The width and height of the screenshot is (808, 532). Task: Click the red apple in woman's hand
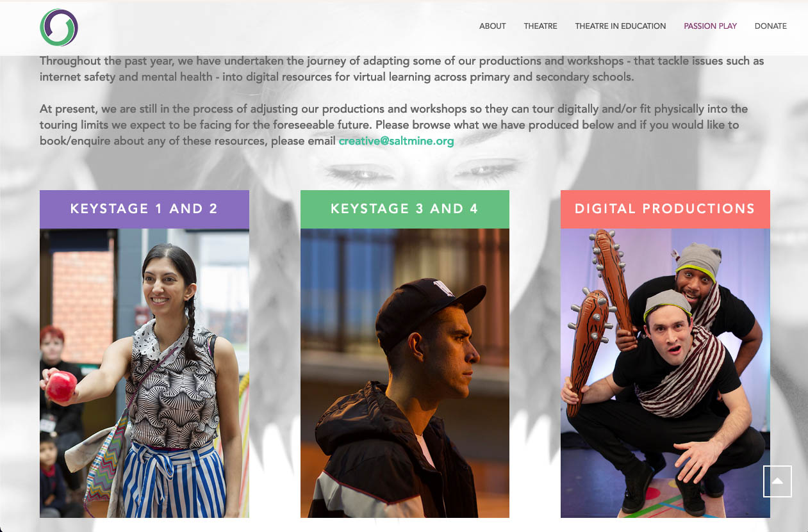[x=62, y=386]
